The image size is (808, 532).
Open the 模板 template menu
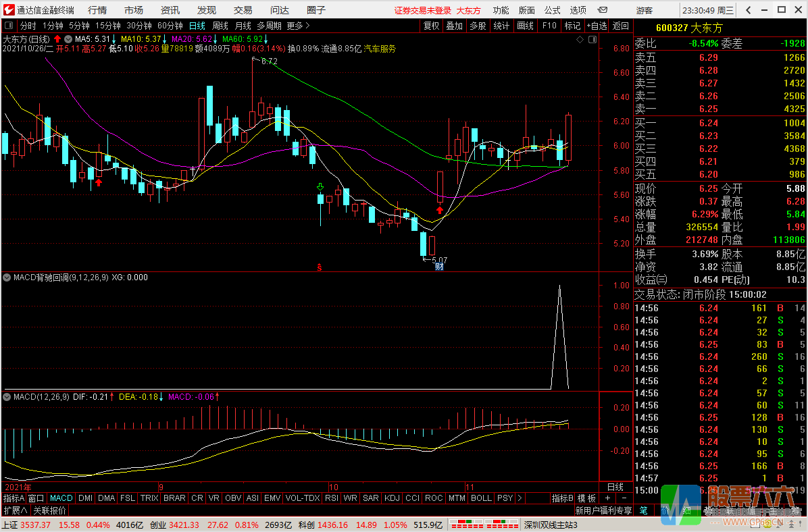tap(586, 498)
